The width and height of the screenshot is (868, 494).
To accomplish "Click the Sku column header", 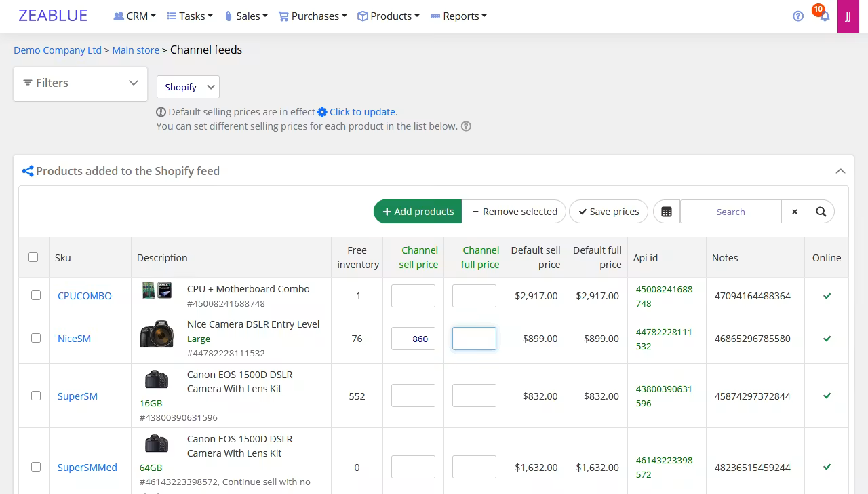I will tap(63, 258).
